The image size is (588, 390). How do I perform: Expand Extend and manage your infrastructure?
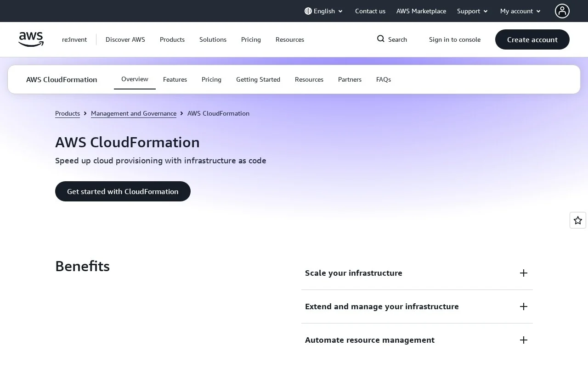pos(417,306)
